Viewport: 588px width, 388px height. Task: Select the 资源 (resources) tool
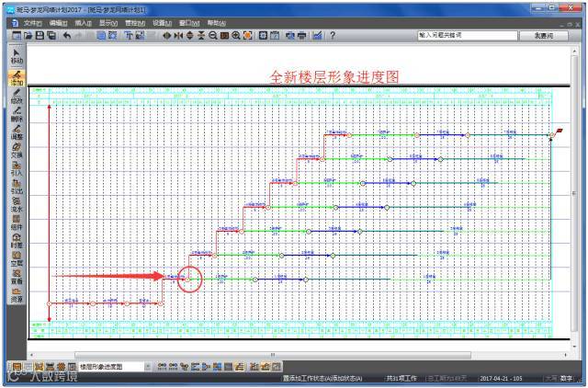coord(17,295)
